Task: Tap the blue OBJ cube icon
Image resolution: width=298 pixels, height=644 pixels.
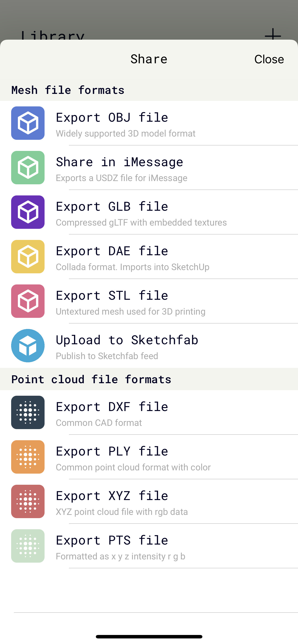Action: (28, 123)
